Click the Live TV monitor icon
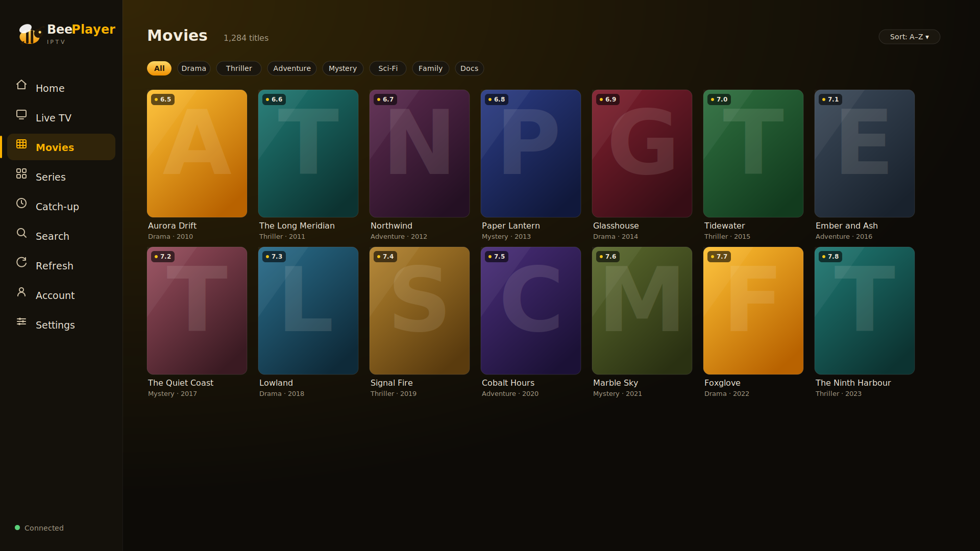 click(x=21, y=114)
